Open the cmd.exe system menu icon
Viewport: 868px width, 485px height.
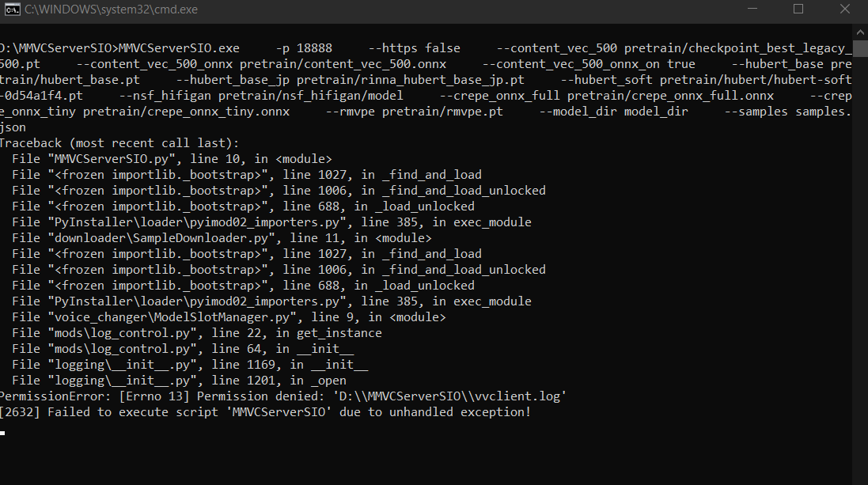pos(11,9)
